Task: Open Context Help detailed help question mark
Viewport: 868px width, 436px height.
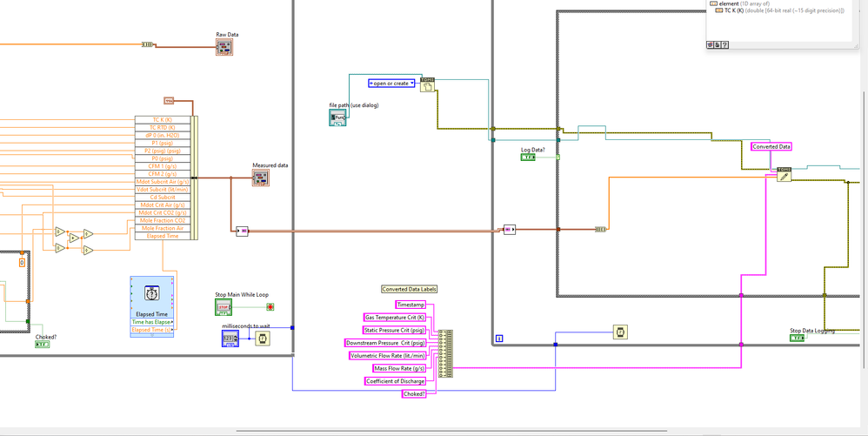Action: [724, 45]
